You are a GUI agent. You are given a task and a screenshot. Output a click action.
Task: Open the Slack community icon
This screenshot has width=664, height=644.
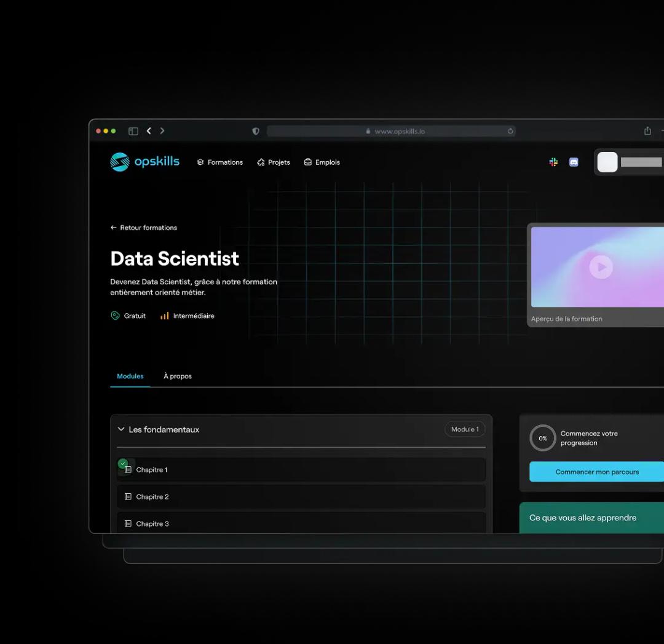coord(553,162)
